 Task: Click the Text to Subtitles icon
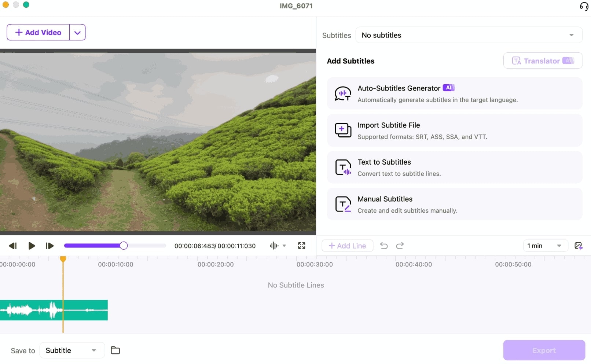[x=343, y=167]
